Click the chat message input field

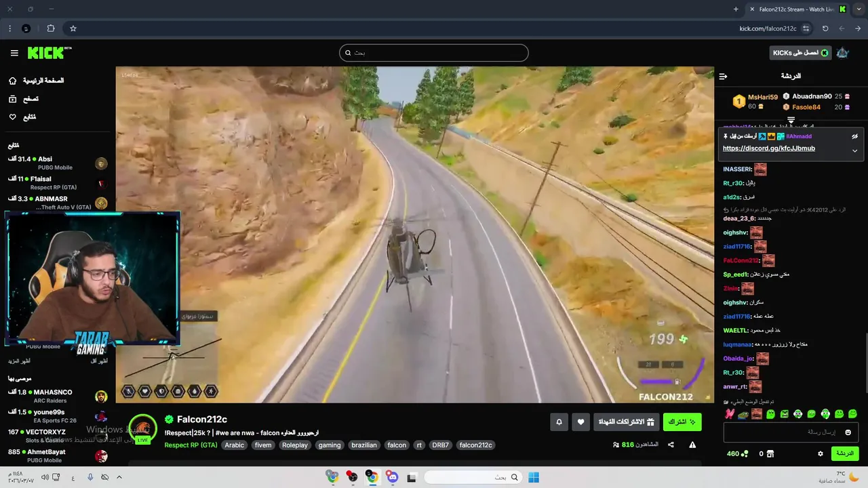(x=791, y=432)
